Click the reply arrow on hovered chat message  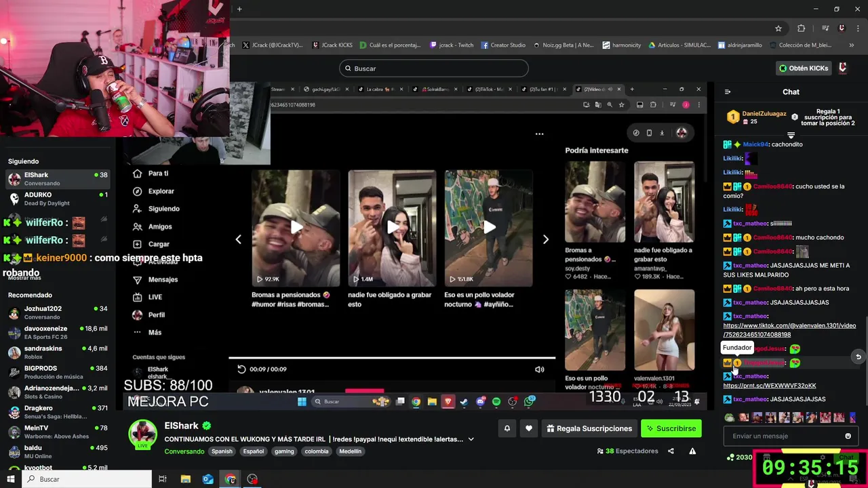[x=858, y=357]
